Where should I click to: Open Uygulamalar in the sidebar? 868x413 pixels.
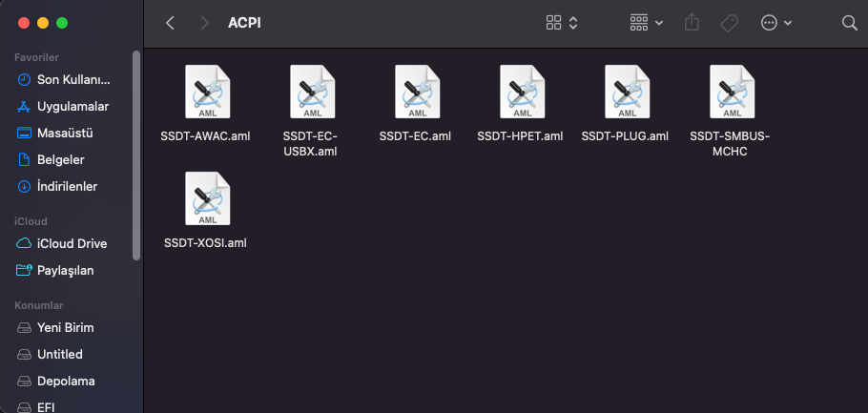(x=72, y=106)
